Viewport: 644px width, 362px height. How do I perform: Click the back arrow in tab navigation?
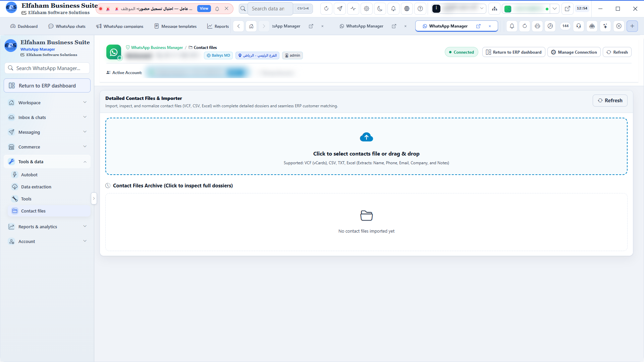[x=238, y=26]
